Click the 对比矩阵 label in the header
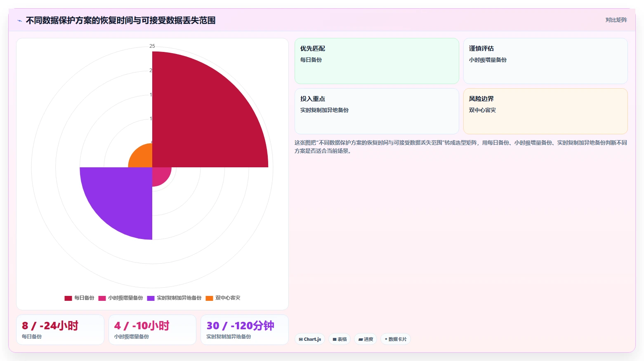644x361 pixels. point(616,20)
